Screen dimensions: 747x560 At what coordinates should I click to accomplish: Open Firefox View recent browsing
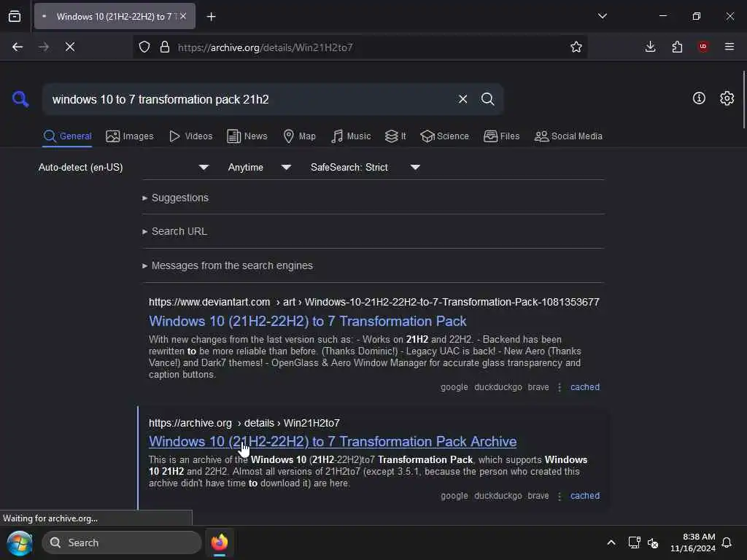point(15,16)
